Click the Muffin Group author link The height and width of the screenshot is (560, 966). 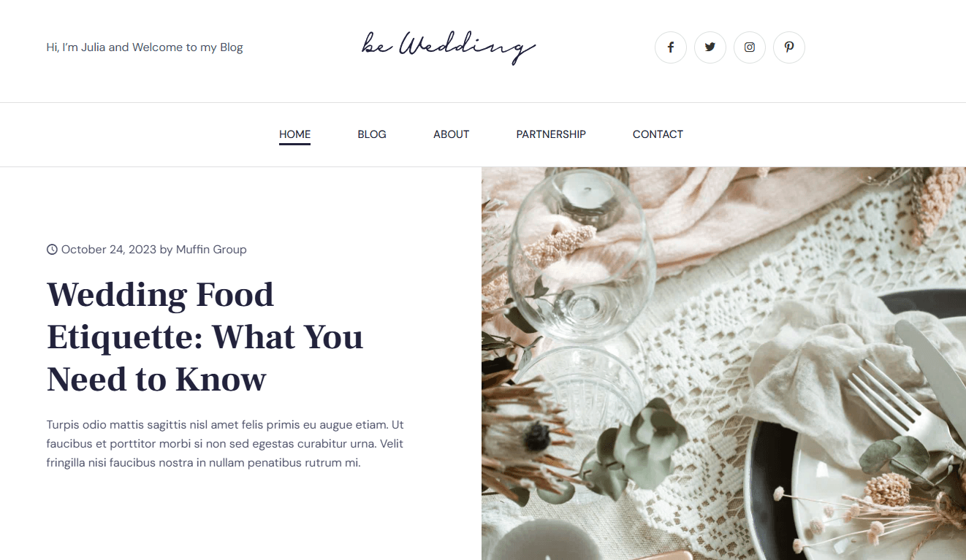(211, 250)
